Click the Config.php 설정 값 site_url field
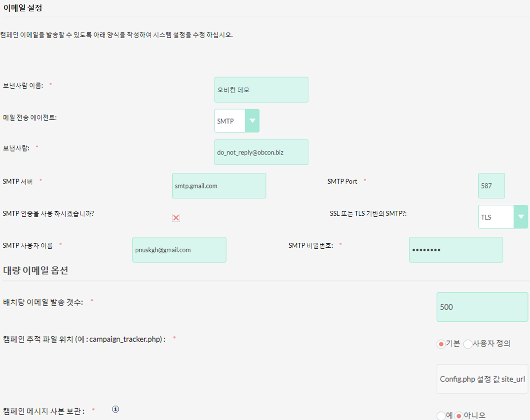530x420 pixels. [482, 379]
